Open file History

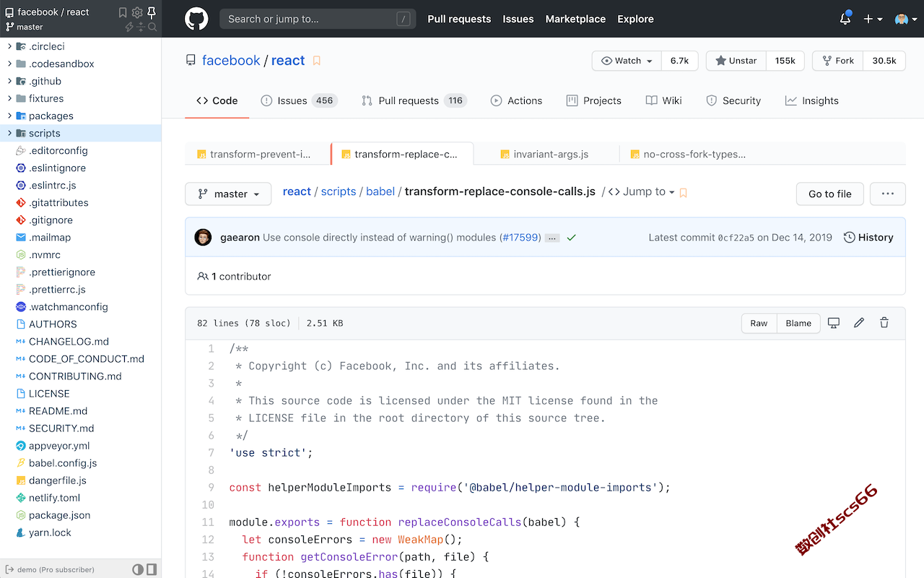(x=868, y=237)
